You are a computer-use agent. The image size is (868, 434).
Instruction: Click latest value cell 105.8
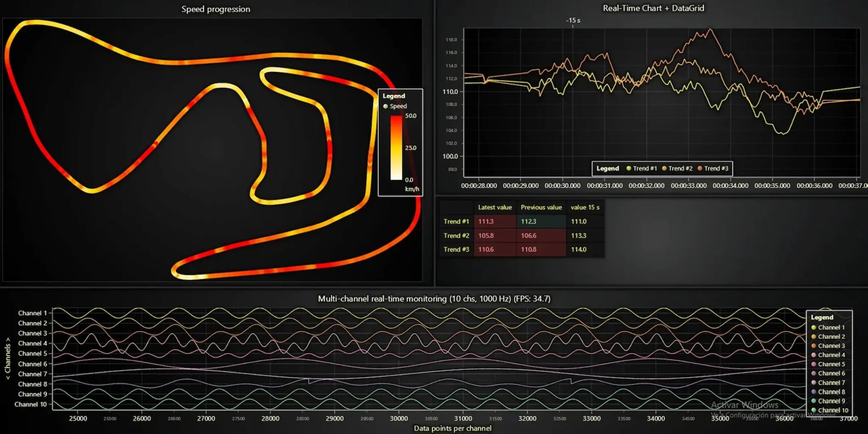(x=495, y=235)
